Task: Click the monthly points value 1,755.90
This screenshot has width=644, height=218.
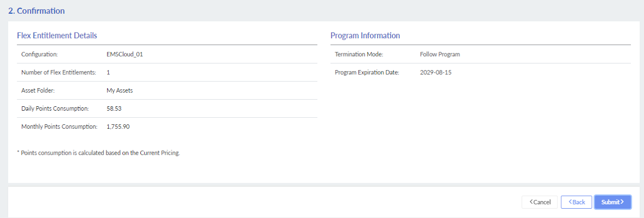Action: point(118,126)
